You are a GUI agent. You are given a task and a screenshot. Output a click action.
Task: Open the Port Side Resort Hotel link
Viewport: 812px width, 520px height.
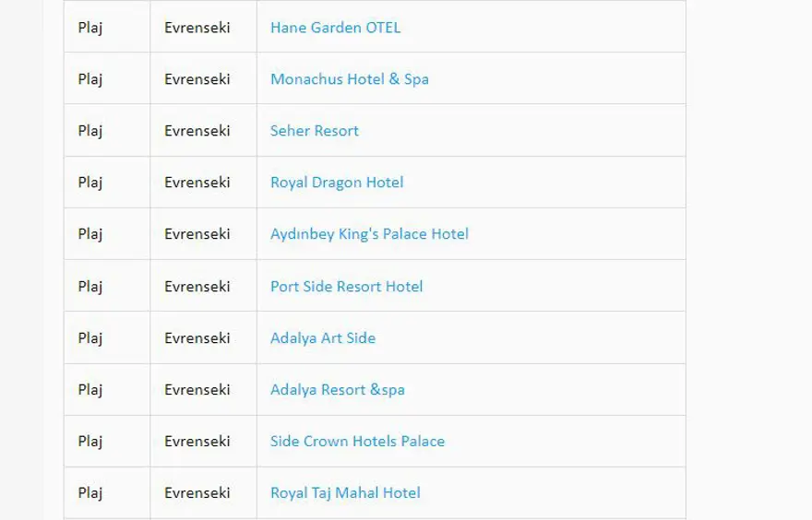[x=346, y=287]
